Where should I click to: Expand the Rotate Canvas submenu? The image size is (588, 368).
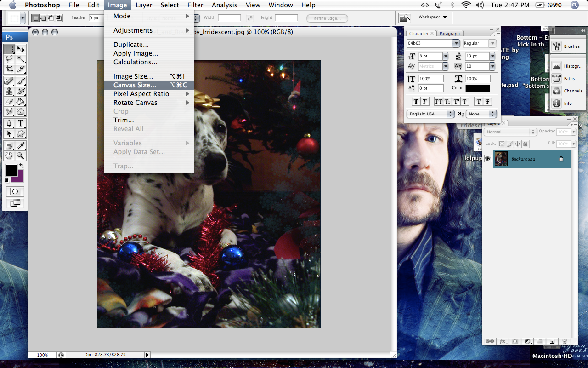click(x=149, y=103)
